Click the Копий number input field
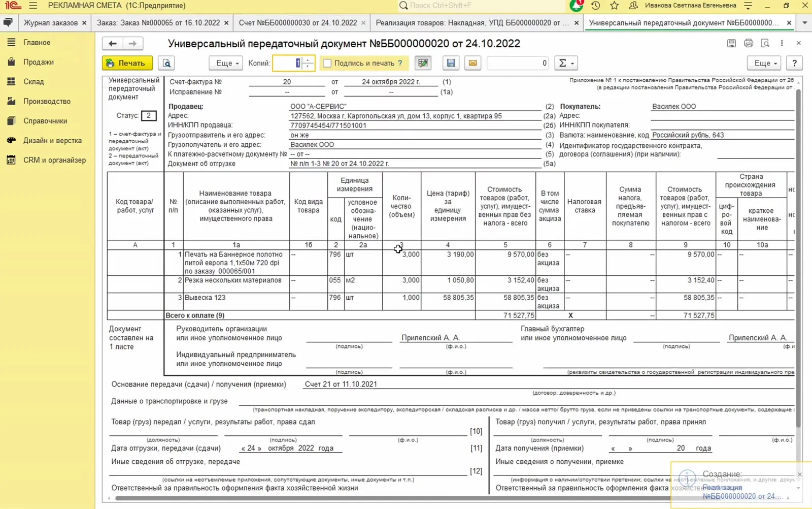 pos(287,63)
